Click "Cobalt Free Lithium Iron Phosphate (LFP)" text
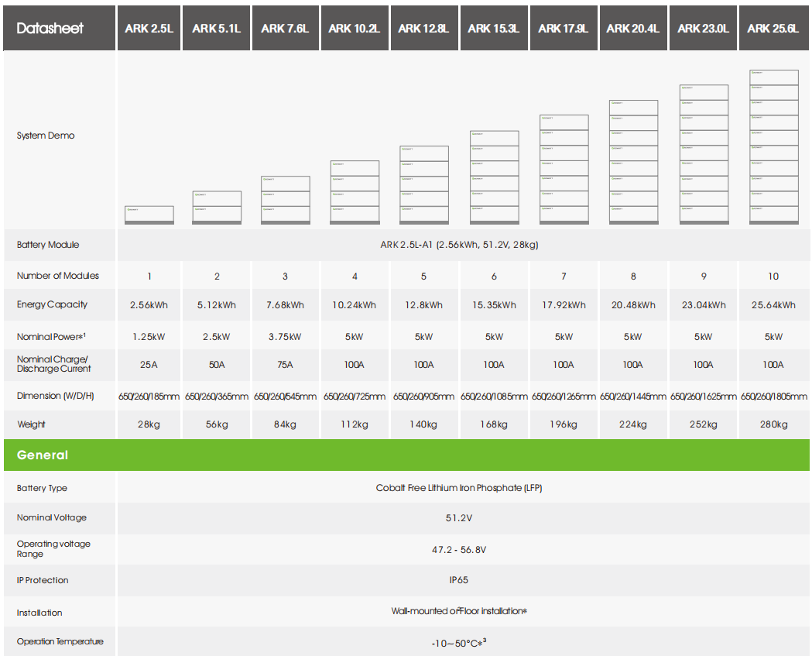The width and height of the screenshot is (812, 656). 459,488
